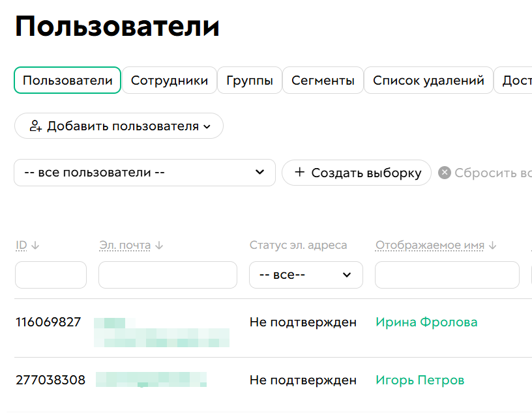Screen dimensions: 532x413
Task: Sort the table by the ID column header
Action: click(20, 245)
